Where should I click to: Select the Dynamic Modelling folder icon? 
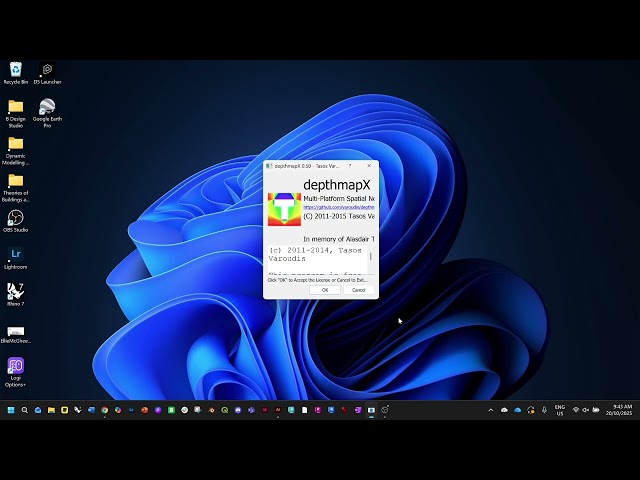tap(16, 151)
